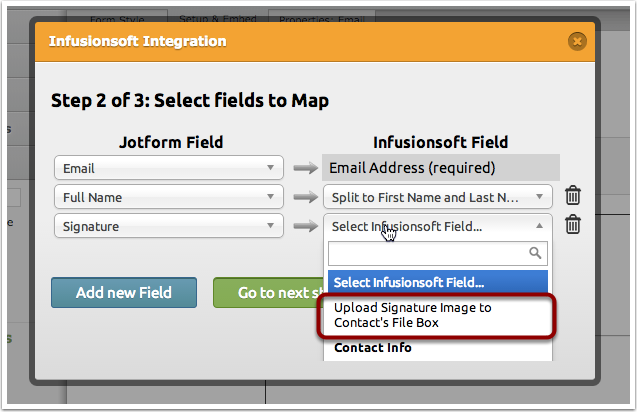Click the Contact Info group heading

[373, 348]
